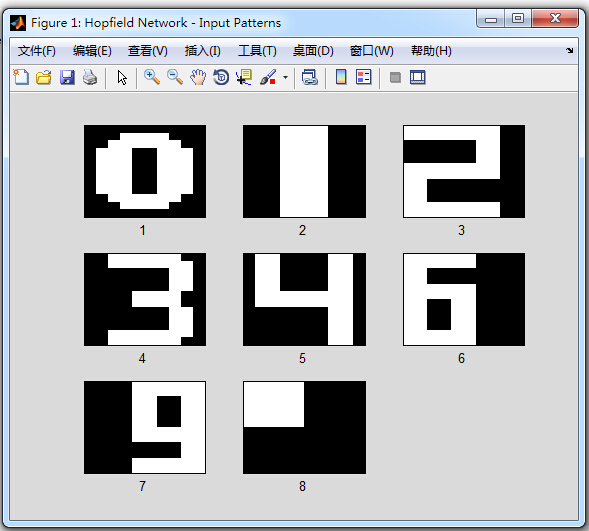
Task: Activate the Zoom In magnifier tool
Action: click(x=152, y=77)
